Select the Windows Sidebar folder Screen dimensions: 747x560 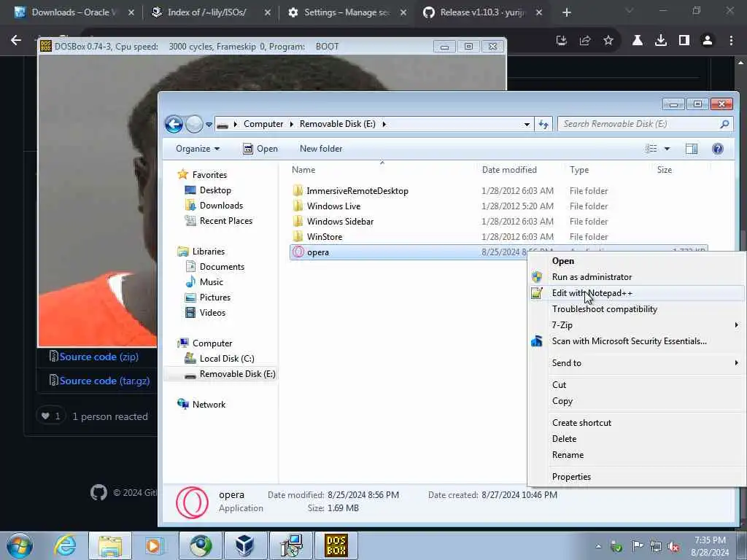(x=340, y=222)
